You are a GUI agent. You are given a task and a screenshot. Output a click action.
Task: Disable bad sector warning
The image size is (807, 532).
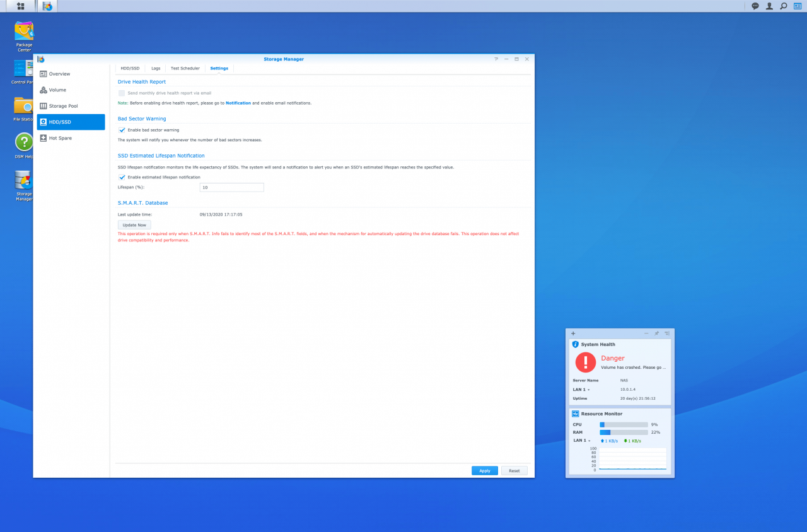(x=121, y=129)
